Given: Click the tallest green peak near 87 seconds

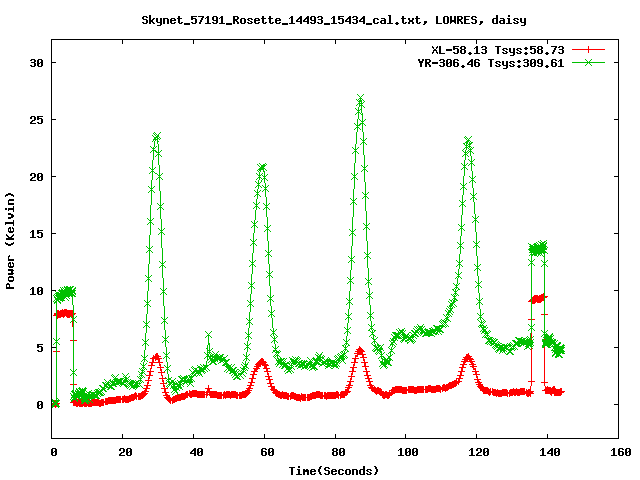Looking at the screenshot, I should pos(360,98).
